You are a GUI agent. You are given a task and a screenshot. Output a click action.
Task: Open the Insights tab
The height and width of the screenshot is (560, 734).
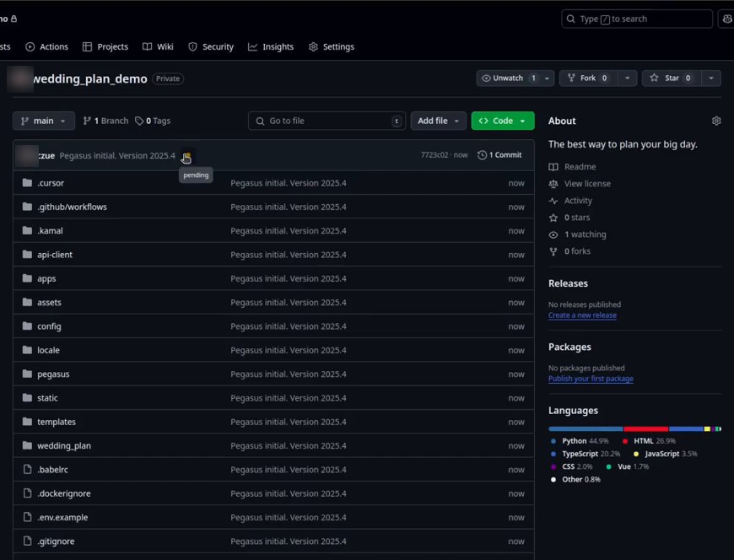(x=271, y=46)
